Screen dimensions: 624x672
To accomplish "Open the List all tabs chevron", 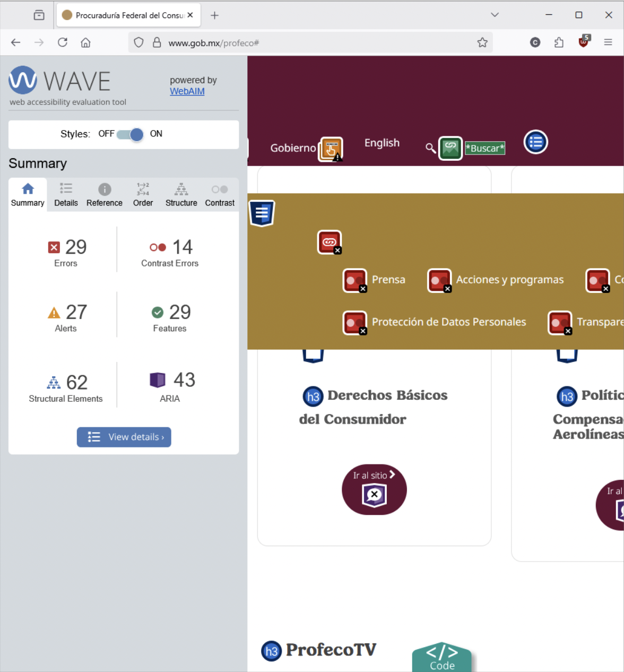I will (x=494, y=14).
